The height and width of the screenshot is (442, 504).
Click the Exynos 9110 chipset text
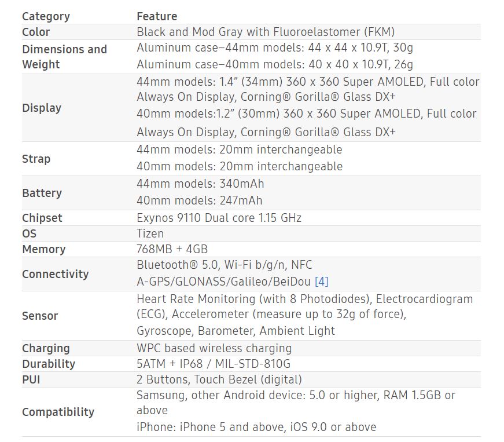(x=219, y=218)
